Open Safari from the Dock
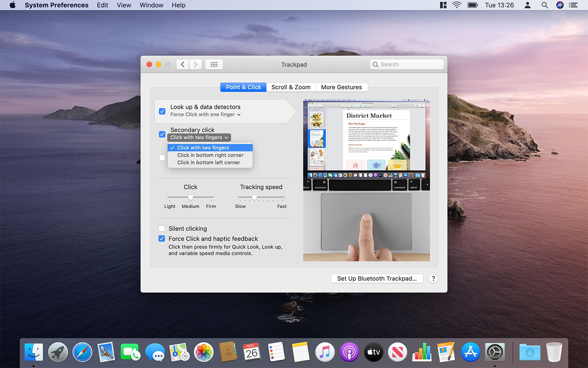Viewport: 588px width, 368px height. (x=82, y=352)
